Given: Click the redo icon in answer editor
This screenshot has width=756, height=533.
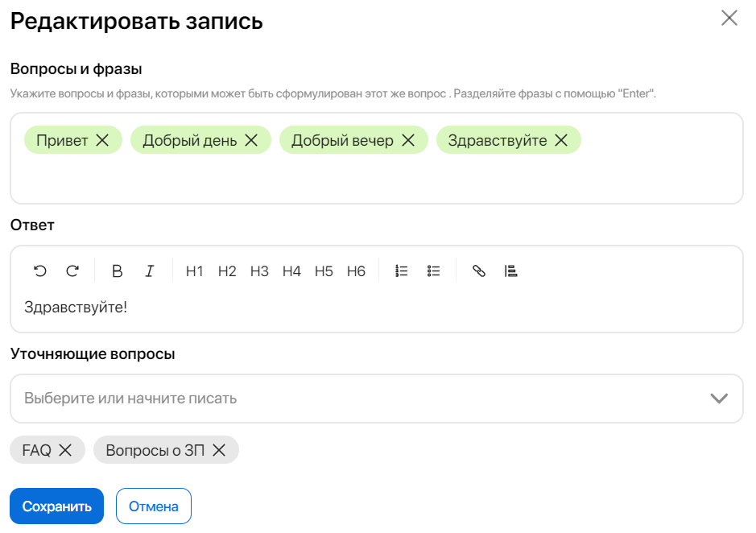Looking at the screenshot, I should pos(72,271).
